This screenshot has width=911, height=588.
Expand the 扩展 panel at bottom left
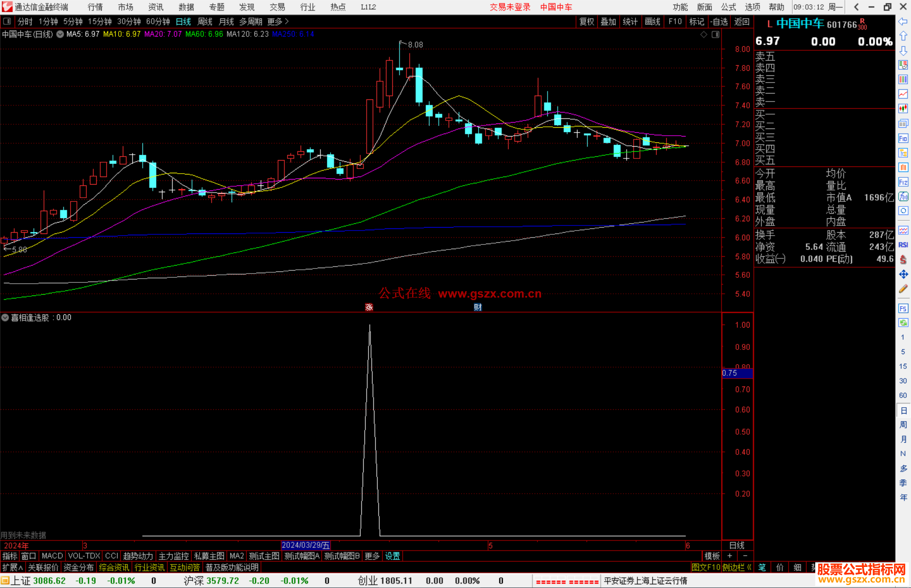pos(12,567)
